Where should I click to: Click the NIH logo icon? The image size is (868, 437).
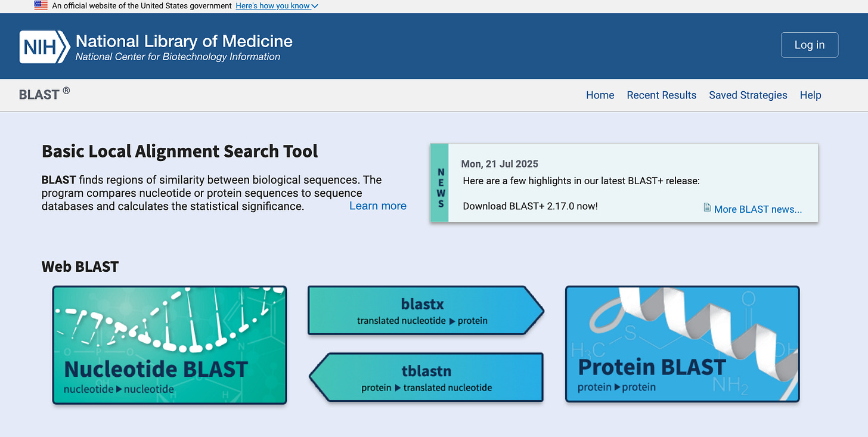click(x=45, y=47)
